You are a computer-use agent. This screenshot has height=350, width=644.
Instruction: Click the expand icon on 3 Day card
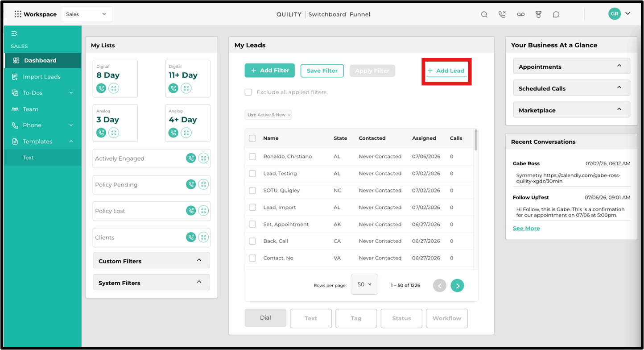[114, 133]
